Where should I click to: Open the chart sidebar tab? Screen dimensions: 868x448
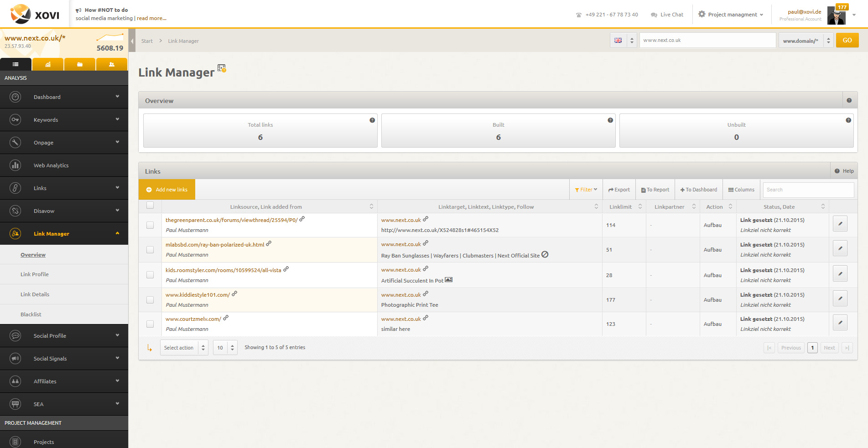pos(48,64)
